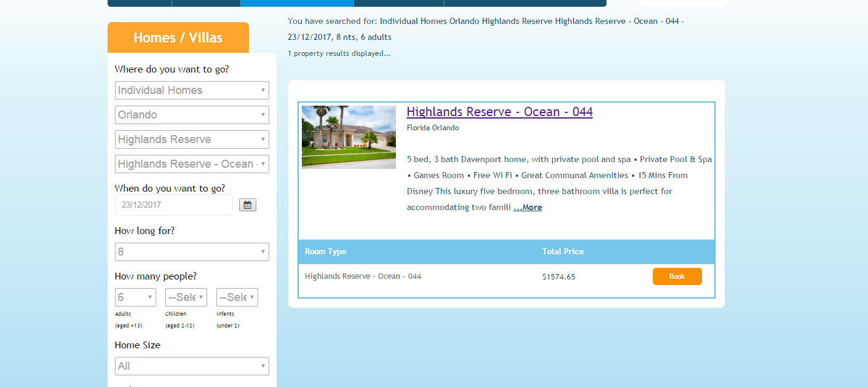Image resolution: width=868 pixels, height=387 pixels.
Task: Expand the Orlando location dropdown
Action: pyautogui.click(x=192, y=115)
